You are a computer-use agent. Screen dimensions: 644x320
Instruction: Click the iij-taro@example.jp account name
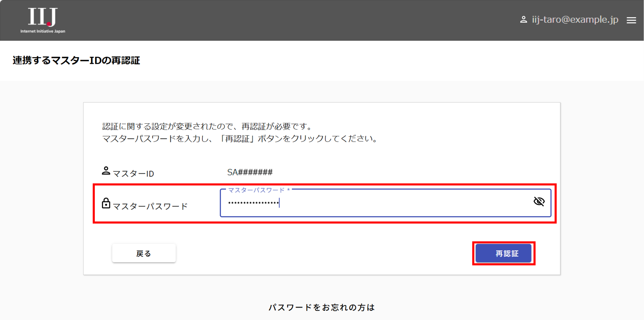click(575, 20)
